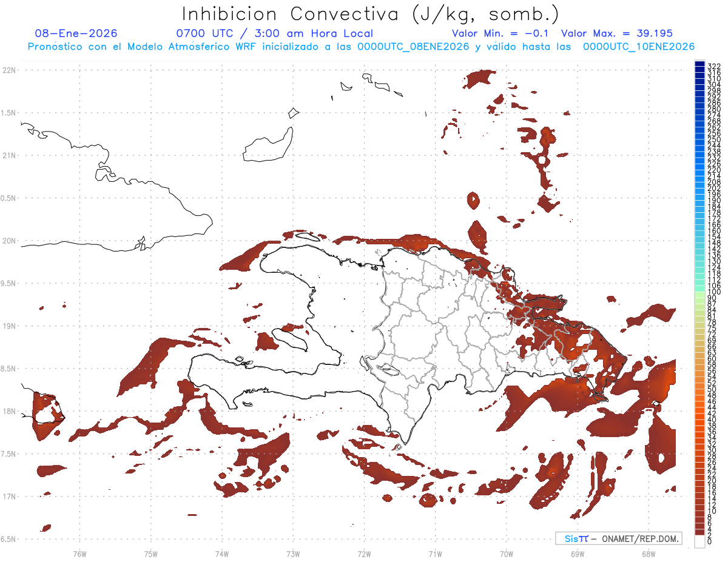
Task: Click the "60" colorbar label
Action: coord(712,358)
